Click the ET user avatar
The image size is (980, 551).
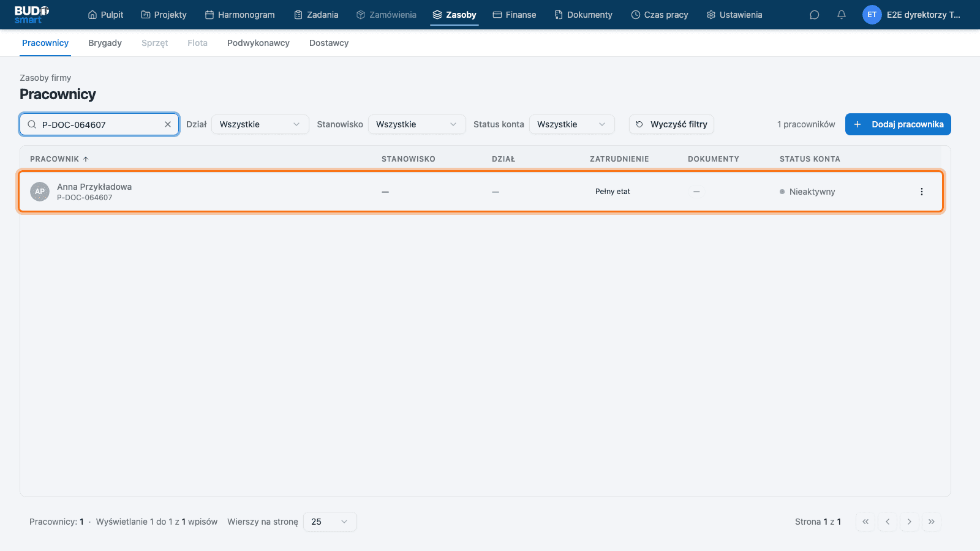coord(872,15)
